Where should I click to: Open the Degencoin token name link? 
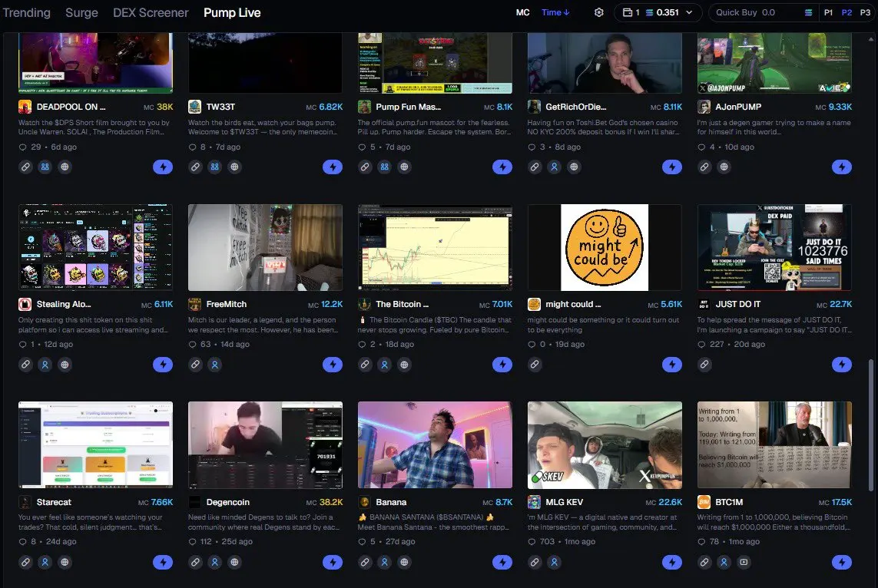(x=228, y=502)
